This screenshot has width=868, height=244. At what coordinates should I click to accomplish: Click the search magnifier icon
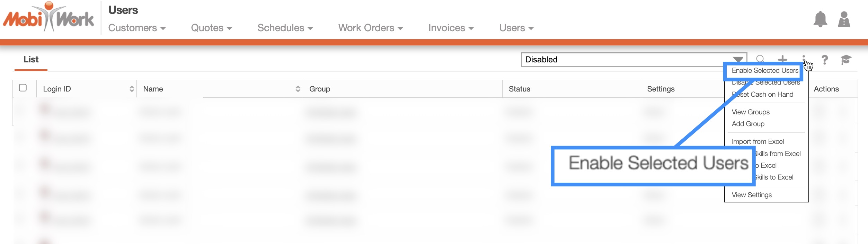pos(760,59)
